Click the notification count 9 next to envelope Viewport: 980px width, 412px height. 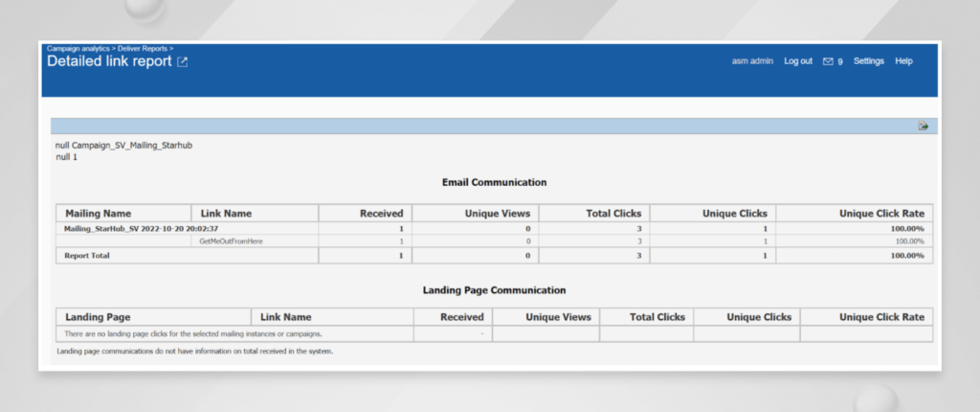pyautogui.click(x=840, y=61)
